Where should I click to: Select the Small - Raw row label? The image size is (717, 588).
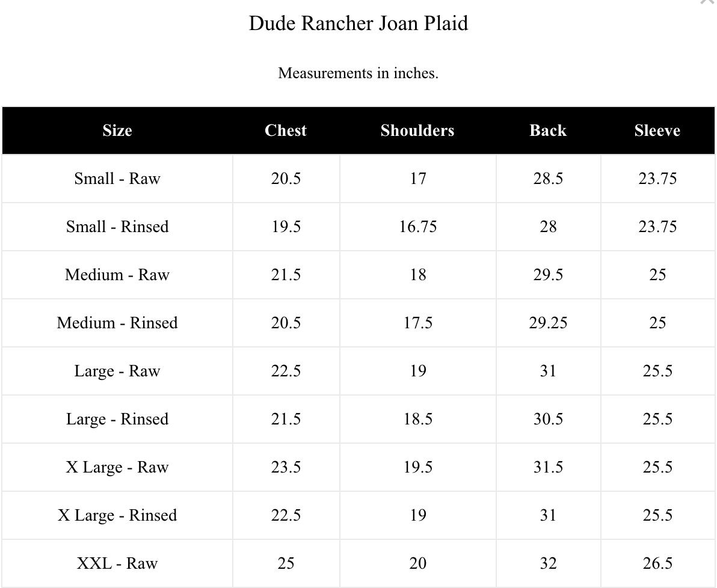pos(117,179)
